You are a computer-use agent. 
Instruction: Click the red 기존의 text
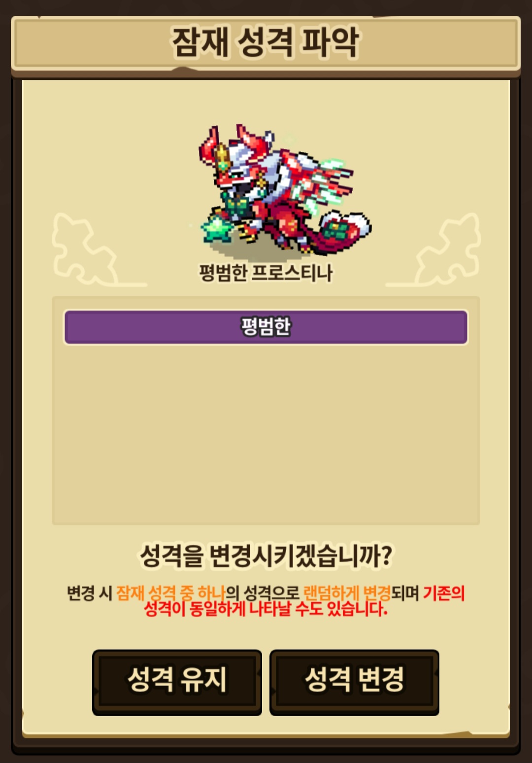pyautogui.click(x=444, y=593)
